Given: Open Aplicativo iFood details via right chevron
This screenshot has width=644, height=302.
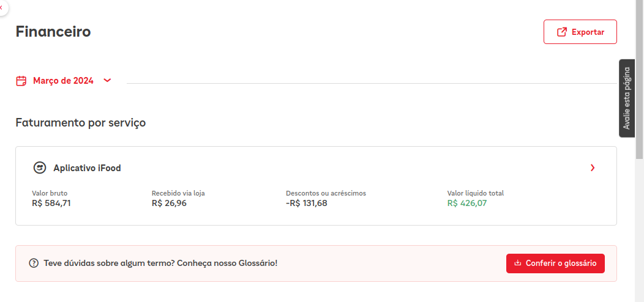Looking at the screenshot, I should coord(592,168).
